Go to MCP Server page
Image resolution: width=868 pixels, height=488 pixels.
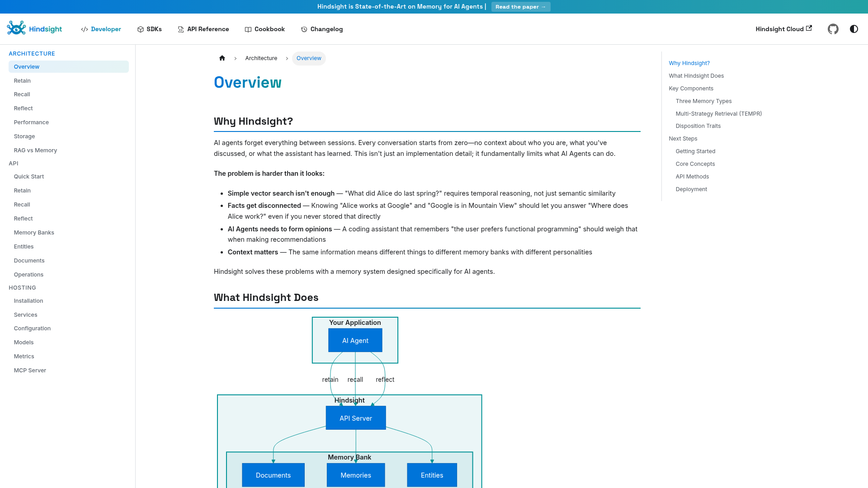coord(30,371)
